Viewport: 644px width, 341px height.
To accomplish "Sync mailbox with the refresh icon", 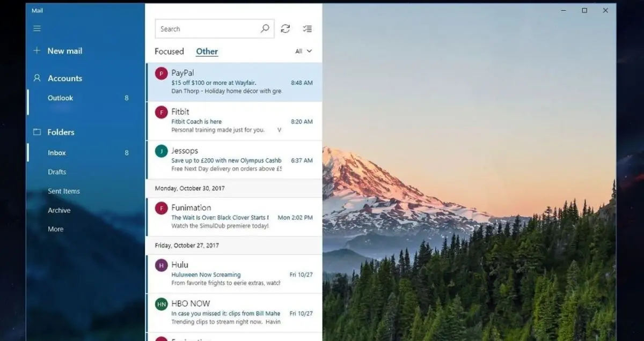I will click(x=286, y=29).
